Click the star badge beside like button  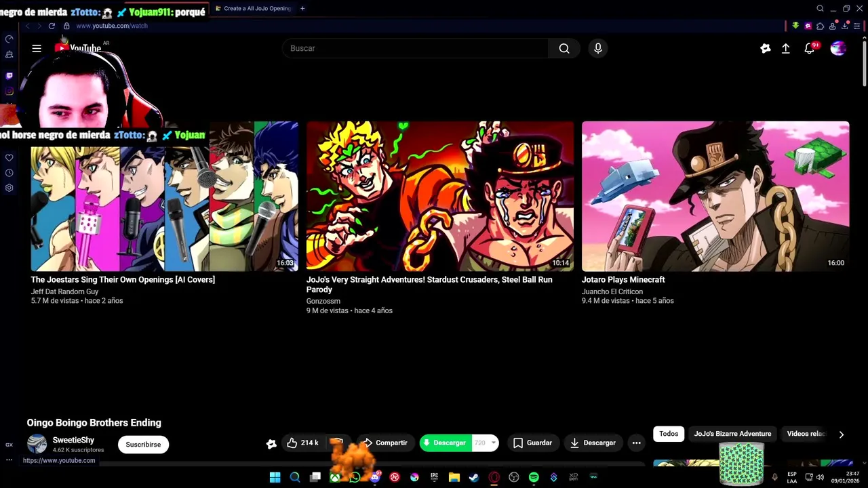pos(271,443)
